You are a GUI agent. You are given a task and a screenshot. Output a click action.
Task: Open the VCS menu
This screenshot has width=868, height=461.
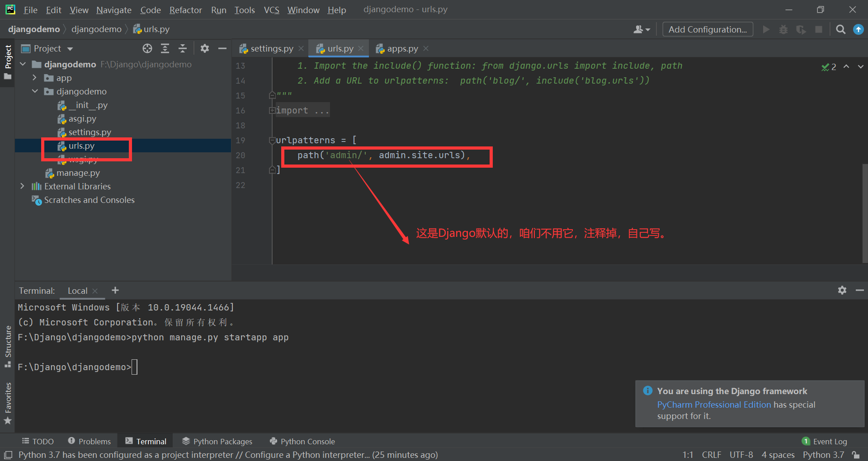click(x=271, y=10)
